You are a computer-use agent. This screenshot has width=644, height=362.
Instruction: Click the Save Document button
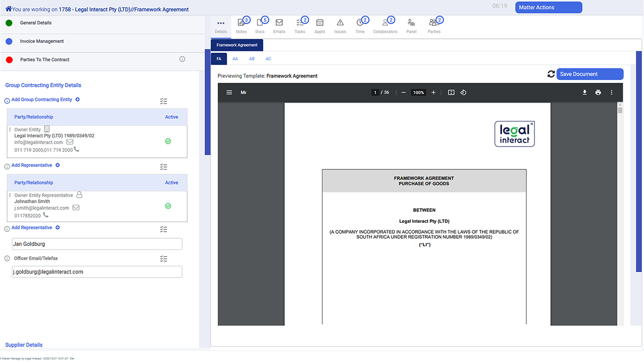[590, 74]
